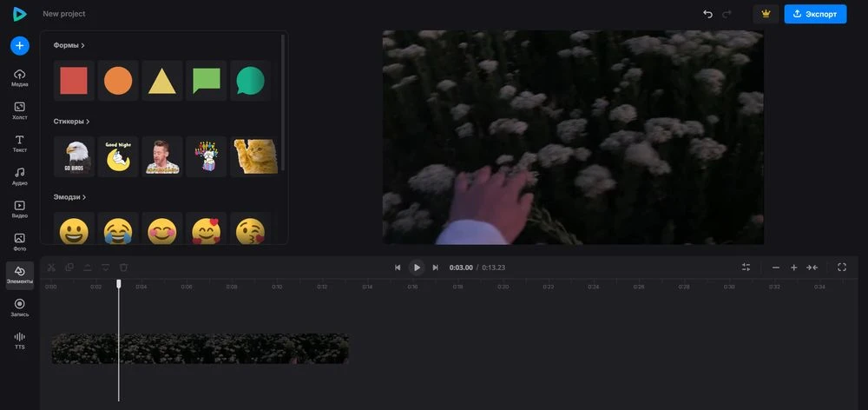Click the elements panel scrollbar
This screenshot has width=868, height=410.
pyautogui.click(x=283, y=102)
